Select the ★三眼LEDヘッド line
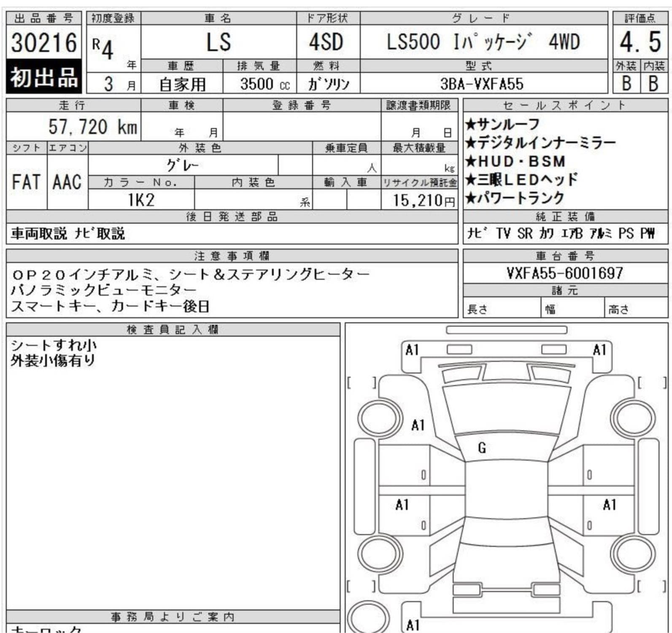 point(521,179)
